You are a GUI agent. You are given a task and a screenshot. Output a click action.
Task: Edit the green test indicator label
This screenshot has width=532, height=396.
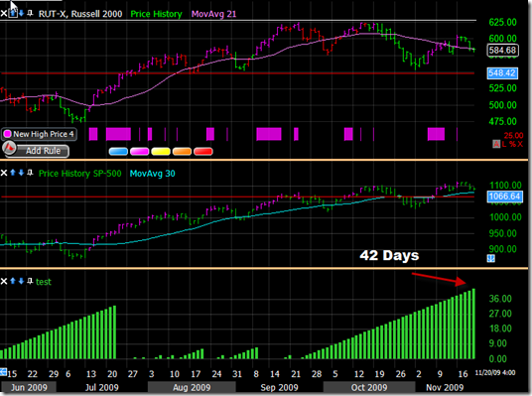(x=44, y=282)
